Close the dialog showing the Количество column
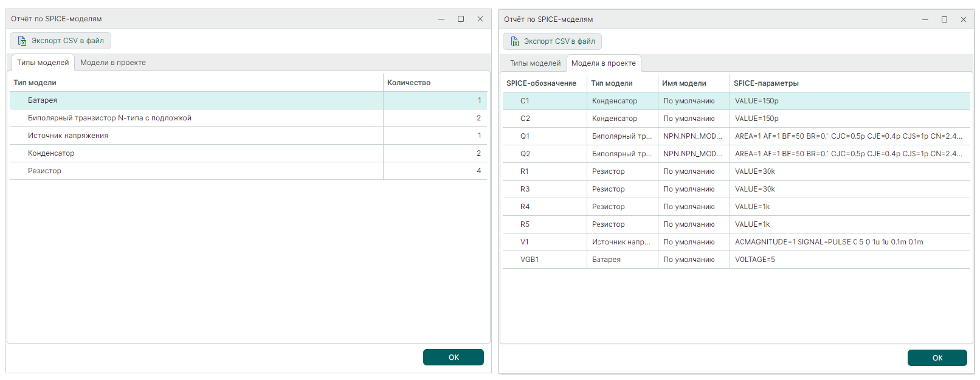The image size is (980, 380). [480, 19]
